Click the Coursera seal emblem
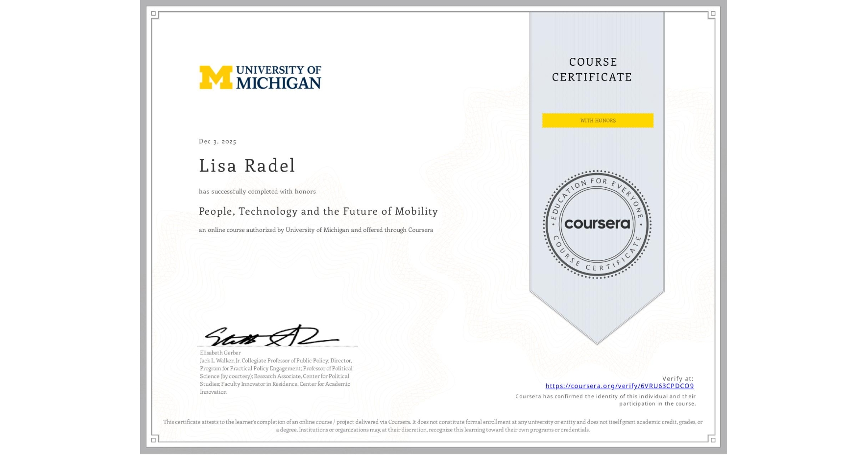The width and height of the screenshot is (868, 455). pyautogui.click(x=597, y=225)
